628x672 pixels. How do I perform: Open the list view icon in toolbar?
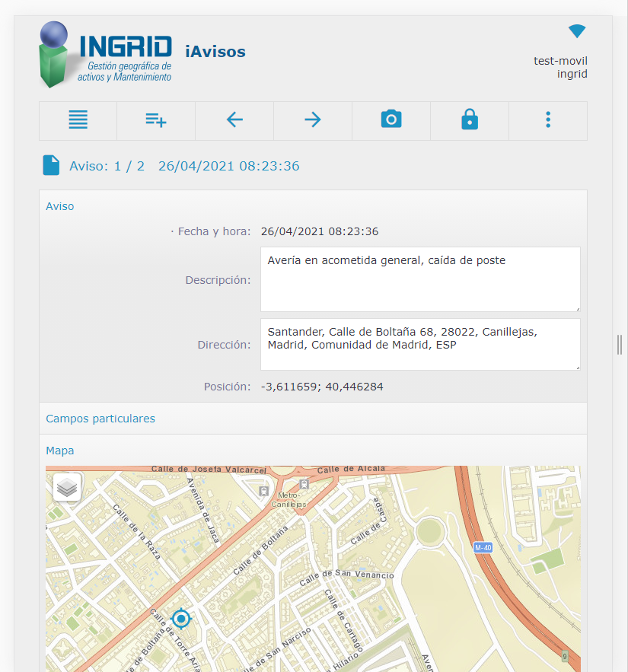pyautogui.click(x=78, y=120)
